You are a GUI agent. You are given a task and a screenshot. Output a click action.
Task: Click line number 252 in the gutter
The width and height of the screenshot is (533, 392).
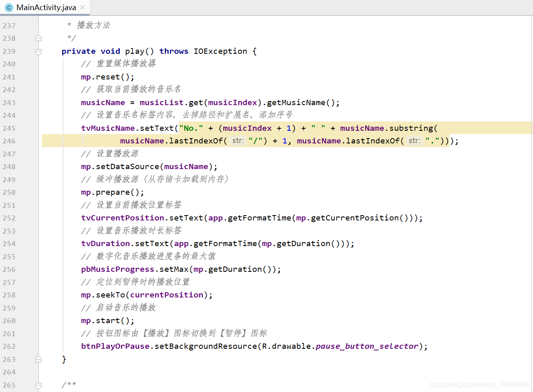tap(9, 218)
